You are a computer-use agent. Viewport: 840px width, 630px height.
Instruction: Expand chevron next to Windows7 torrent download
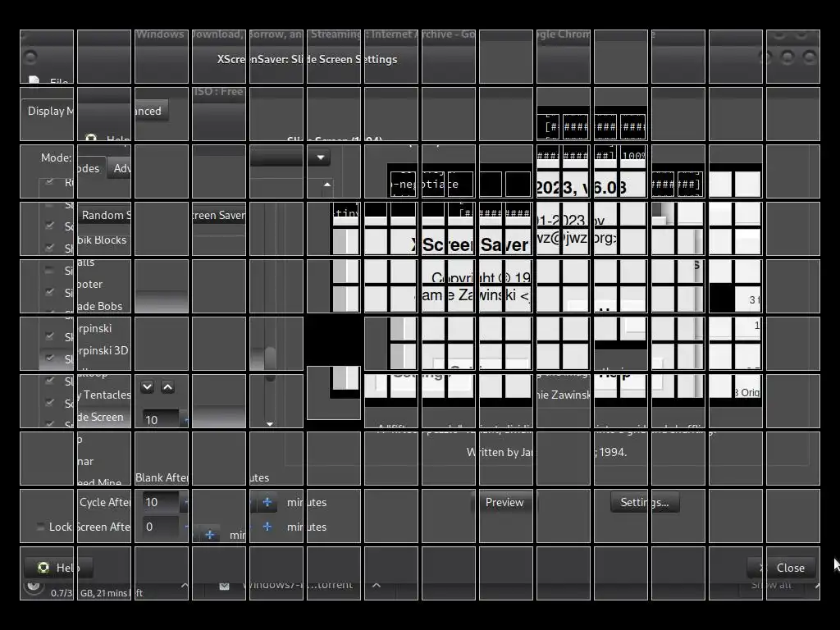[x=377, y=585]
